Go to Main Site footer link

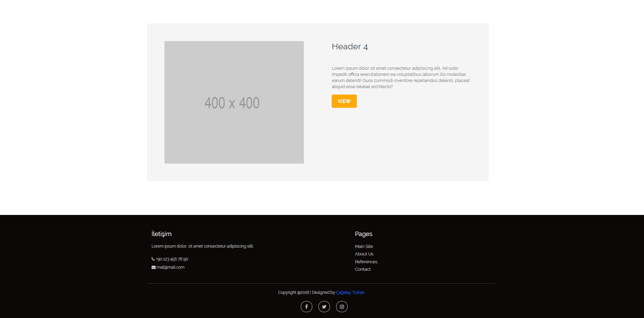pos(364,247)
